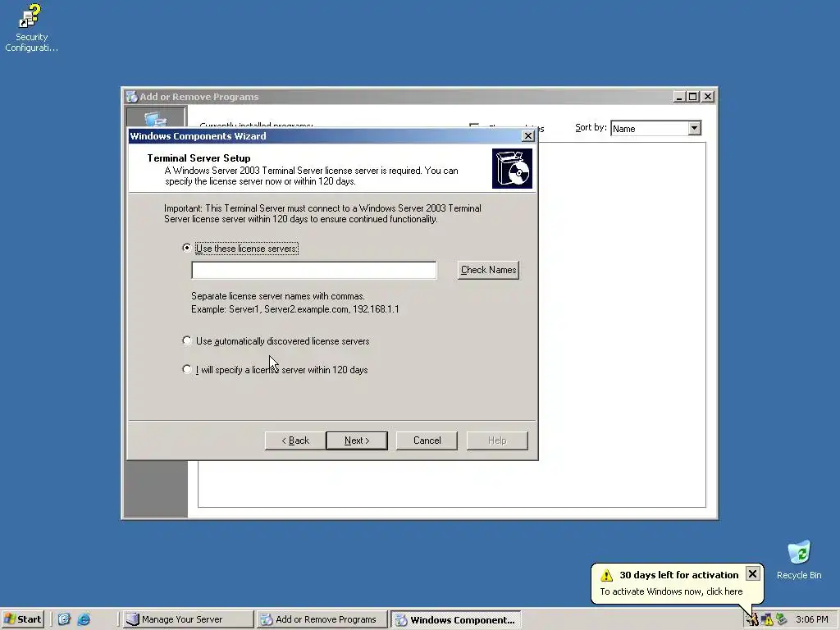This screenshot has height=630, width=840.
Task: Open the Security Configuration desktop shortcut
Action: [30, 28]
